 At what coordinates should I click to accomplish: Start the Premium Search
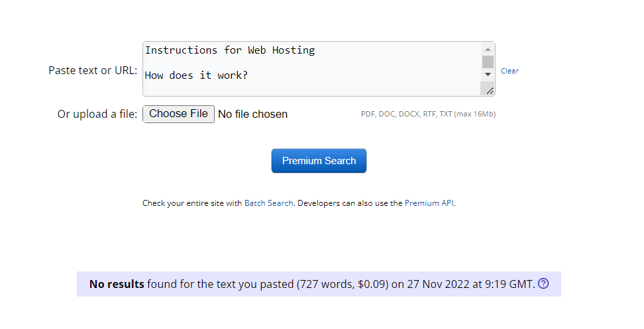coord(319,161)
